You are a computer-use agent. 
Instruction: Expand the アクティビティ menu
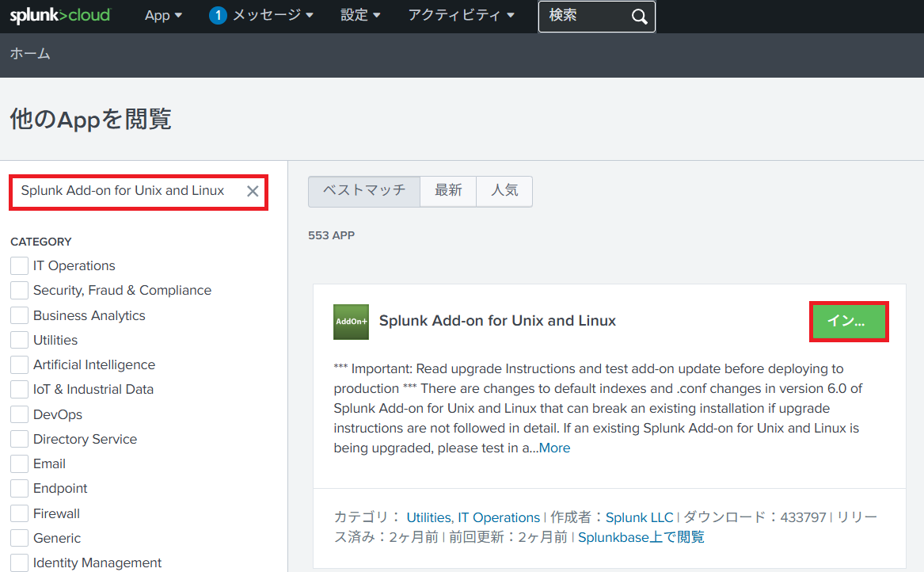(x=461, y=15)
